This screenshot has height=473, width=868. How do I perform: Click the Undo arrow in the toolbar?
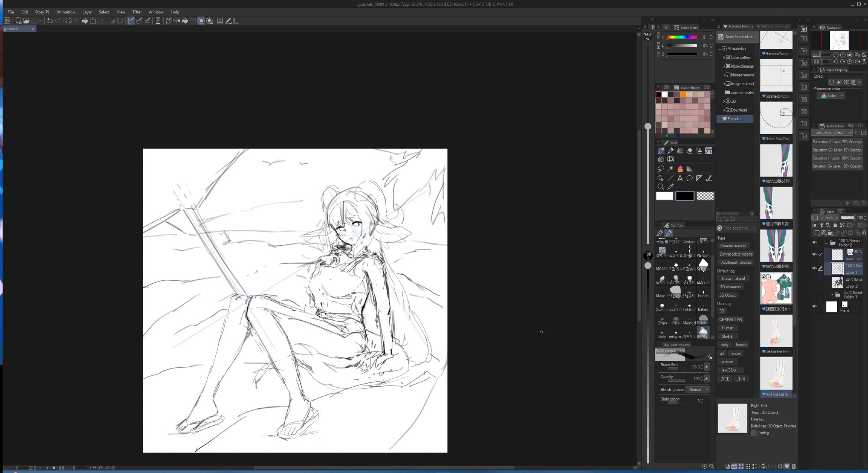coord(49,21)
